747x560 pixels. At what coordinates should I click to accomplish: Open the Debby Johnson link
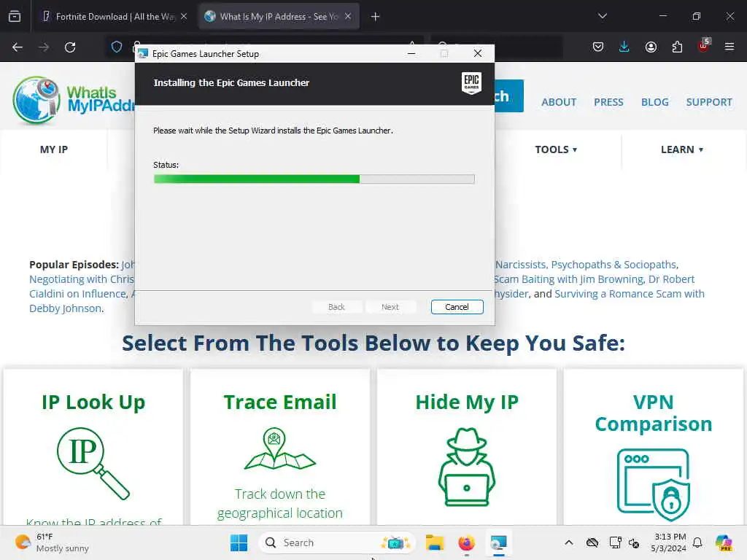[x=65, y=308]
